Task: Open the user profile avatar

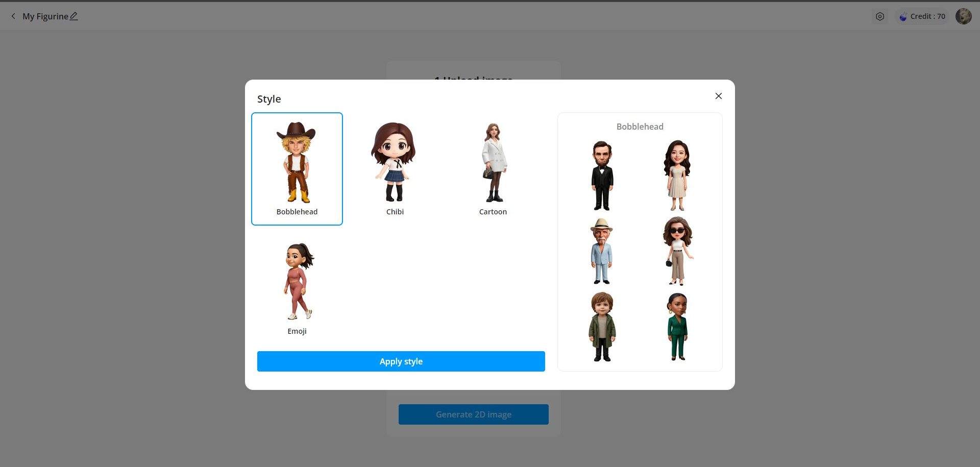Action: (x=963, y=16)
